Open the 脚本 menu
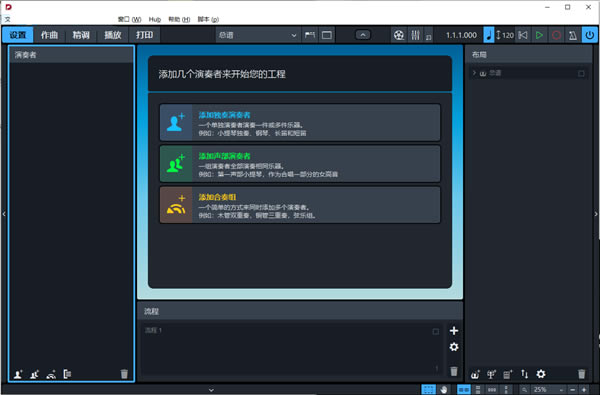Screen dimensions: 600x395 pos(208,19)
